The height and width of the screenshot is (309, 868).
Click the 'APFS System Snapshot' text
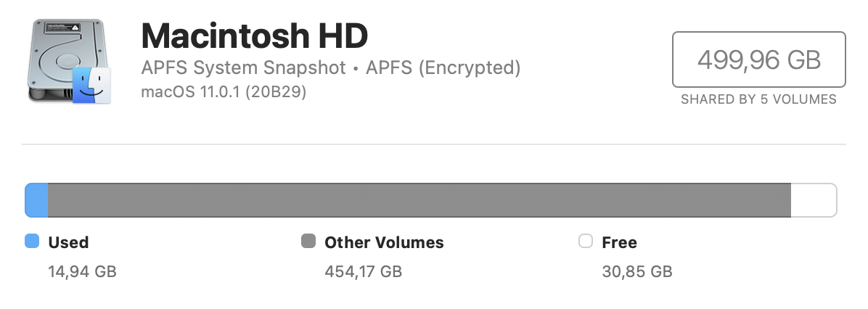tap(244, 68)
